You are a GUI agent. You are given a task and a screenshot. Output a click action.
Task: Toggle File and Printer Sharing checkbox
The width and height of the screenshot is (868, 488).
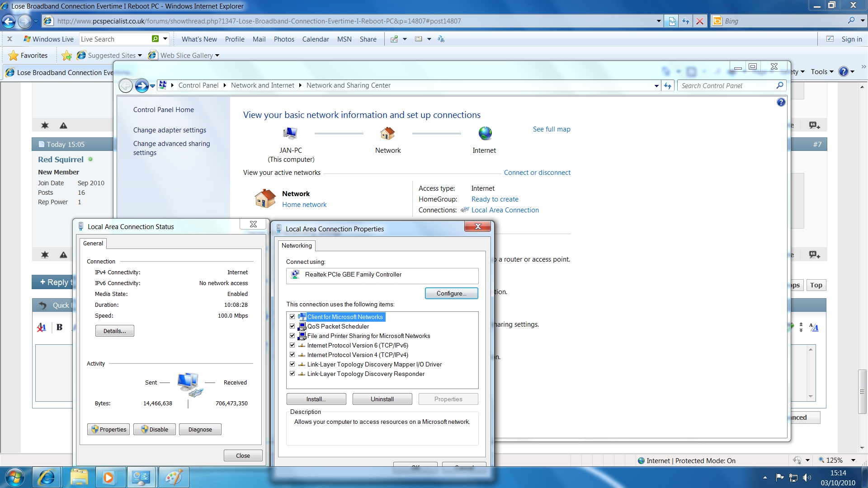coord(292,336)
